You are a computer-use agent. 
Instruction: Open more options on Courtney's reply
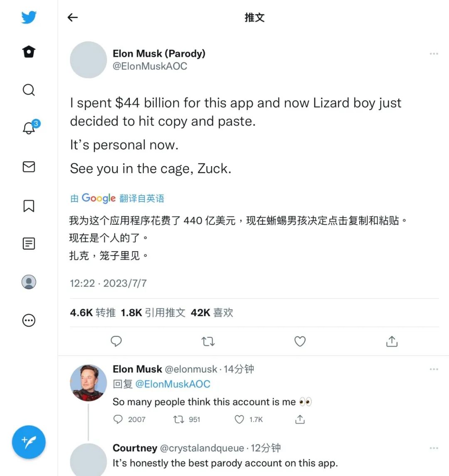click(434, 448)
